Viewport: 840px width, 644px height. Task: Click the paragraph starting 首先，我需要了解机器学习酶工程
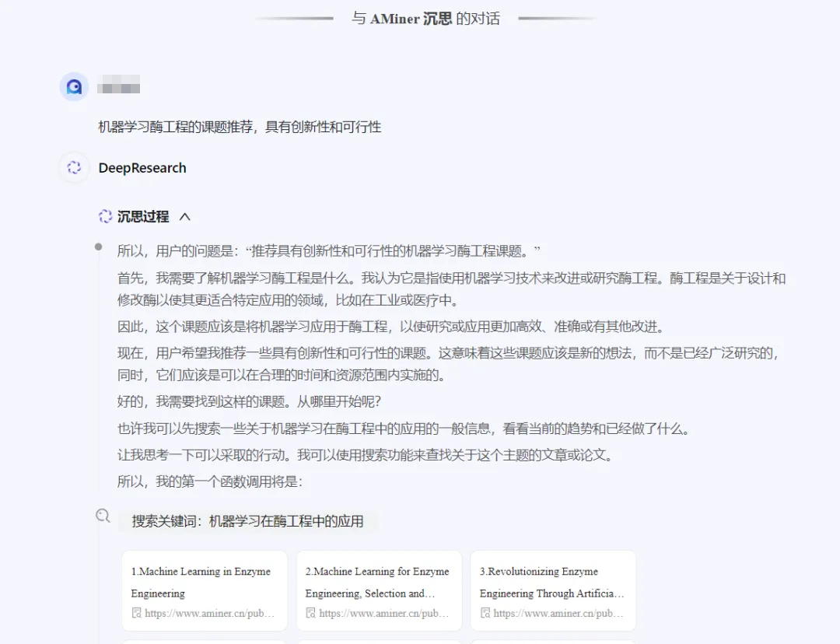tap(452, 289)
